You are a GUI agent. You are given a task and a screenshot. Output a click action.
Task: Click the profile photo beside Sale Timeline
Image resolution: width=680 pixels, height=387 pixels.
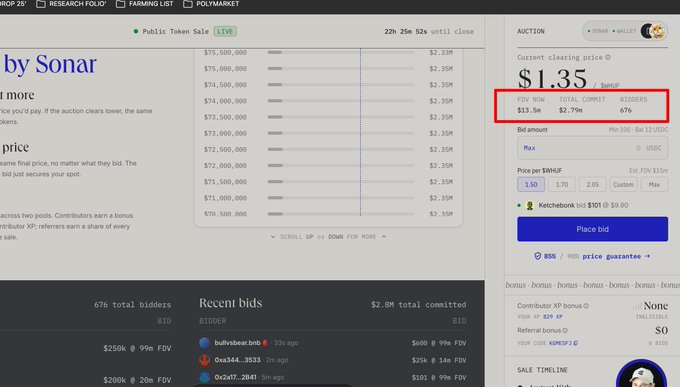[x=641, y=374]
